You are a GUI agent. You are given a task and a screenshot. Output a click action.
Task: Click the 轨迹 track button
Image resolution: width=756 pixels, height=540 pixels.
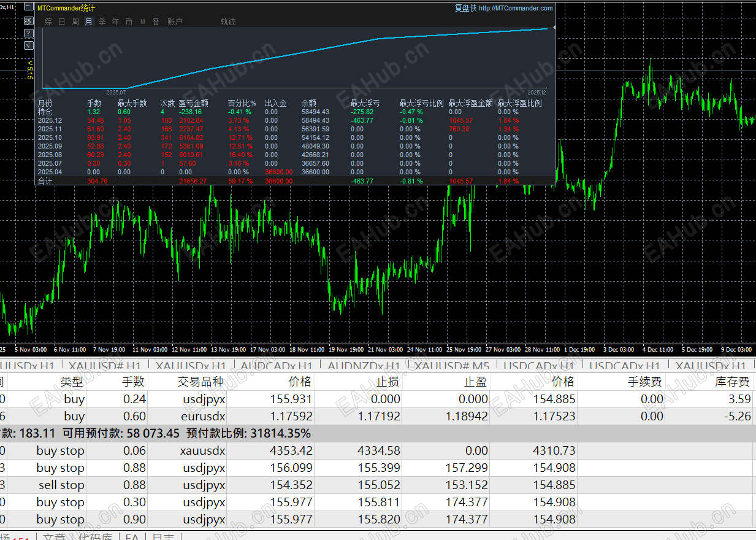[x=228, y=21]
